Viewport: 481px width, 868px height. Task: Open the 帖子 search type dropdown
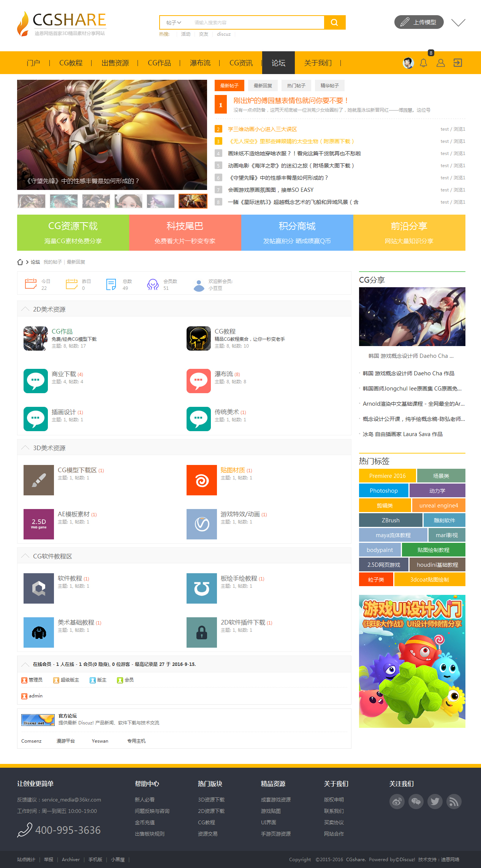174,23
